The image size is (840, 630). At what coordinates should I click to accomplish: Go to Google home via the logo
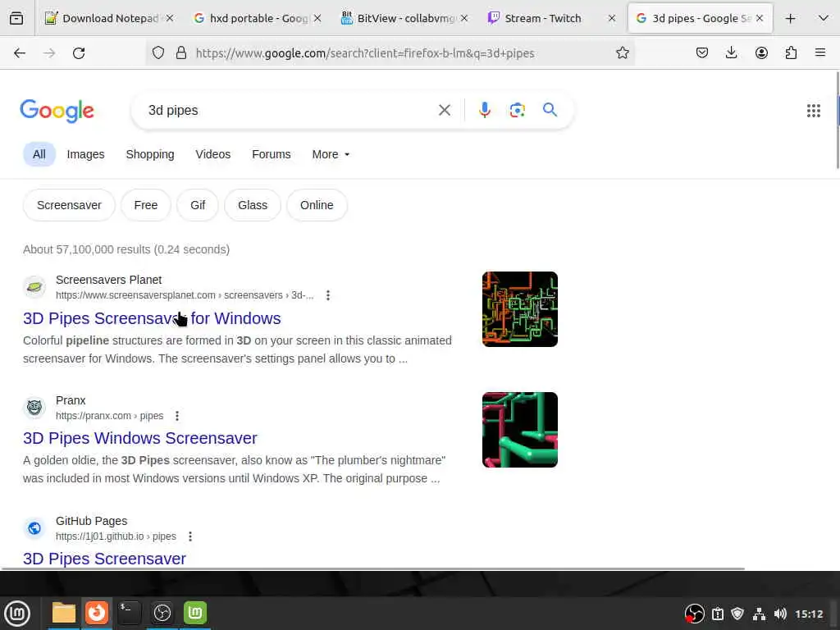tap(57, 111)
